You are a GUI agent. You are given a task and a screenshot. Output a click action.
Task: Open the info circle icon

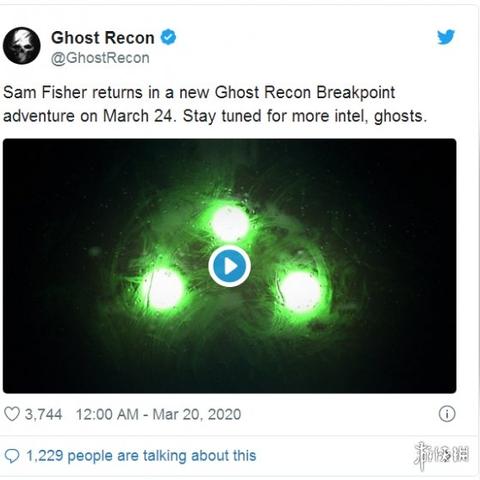(447, 414)
